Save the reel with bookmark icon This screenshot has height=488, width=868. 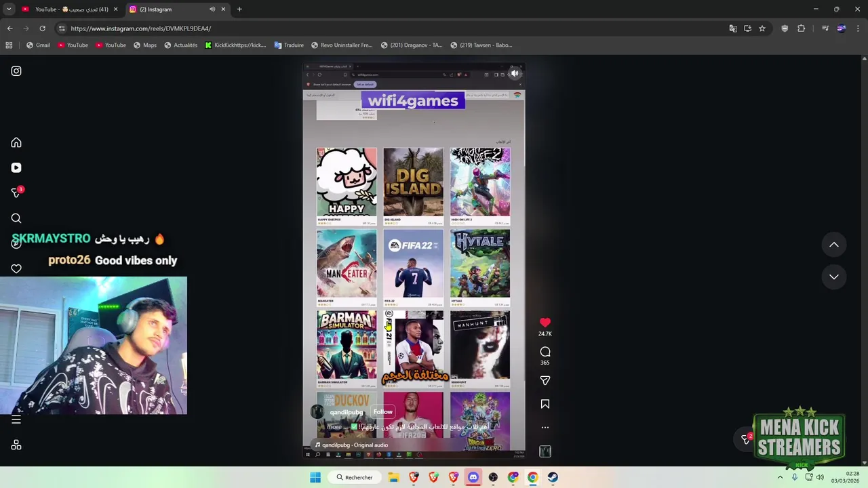pyautogui.click(x=545, y=404)
